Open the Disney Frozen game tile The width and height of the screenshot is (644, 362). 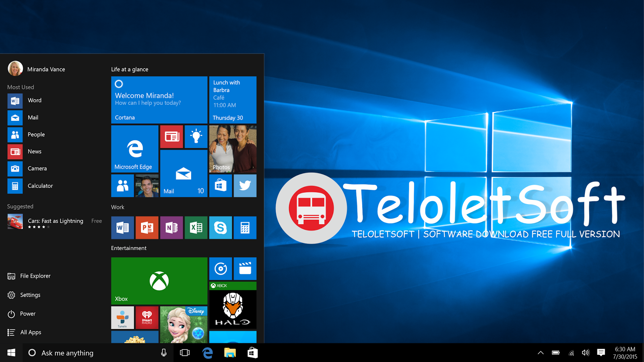pos(184,325)
